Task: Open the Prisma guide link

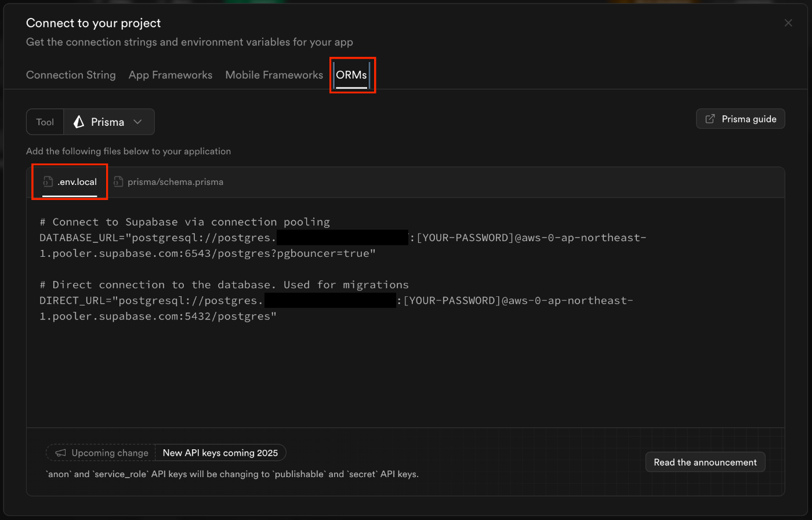Action: [x=741, y=119]
